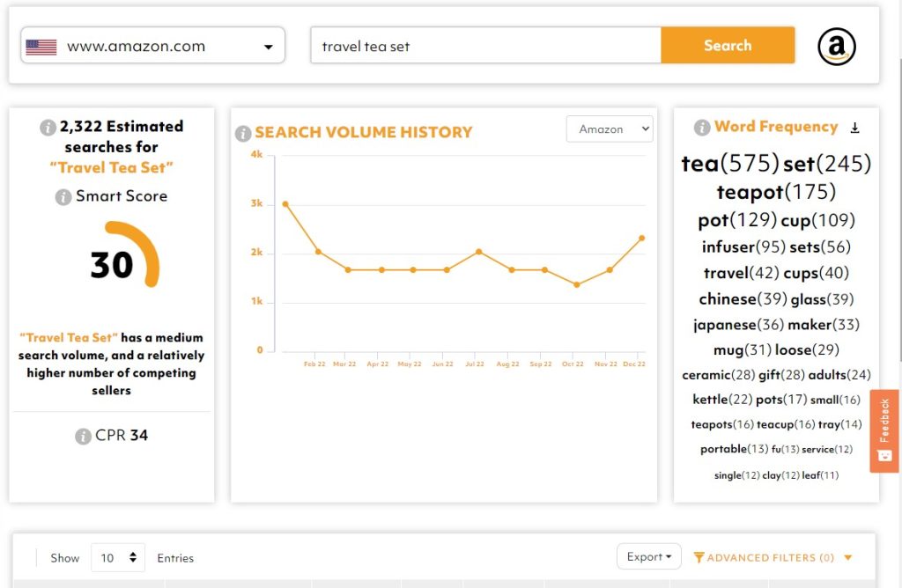Viewport: 902px width, 588px height.
Task: Click the US flag icon
Action: coord(41,47)
